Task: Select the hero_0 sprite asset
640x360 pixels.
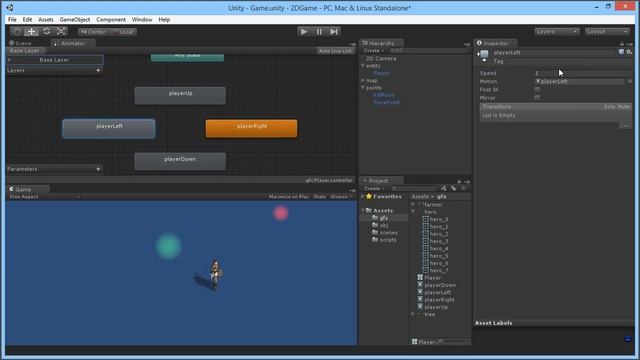Action: [x=435, y=219]
